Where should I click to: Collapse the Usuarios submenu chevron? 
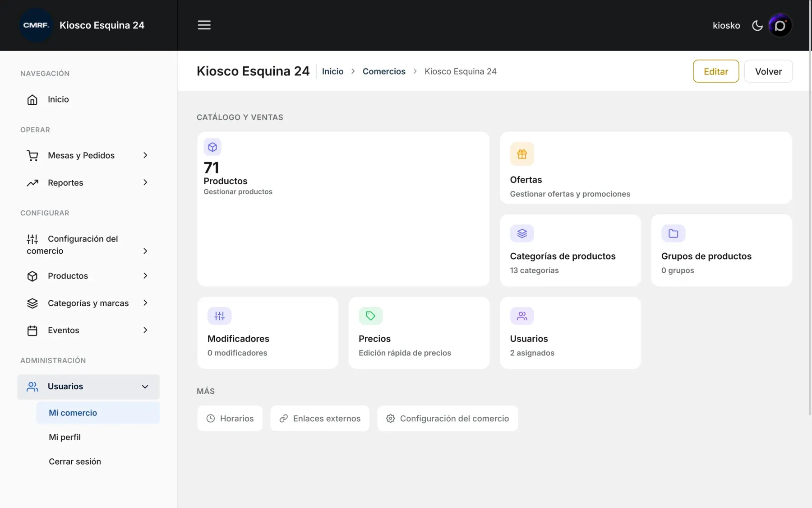pyautogui.click(x=145, y=387)
